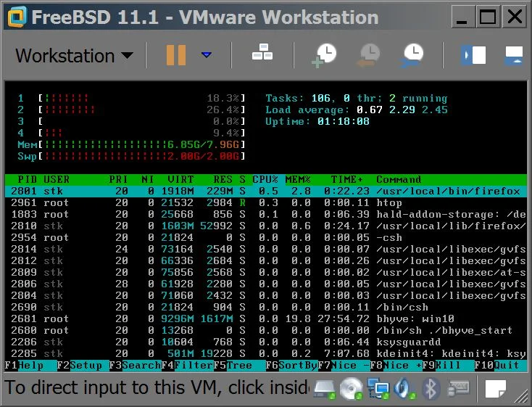This screenshot has height=407, width=532.
Task: Click F7 Nice - in htop footer
Action: click(x=344, y=366)
